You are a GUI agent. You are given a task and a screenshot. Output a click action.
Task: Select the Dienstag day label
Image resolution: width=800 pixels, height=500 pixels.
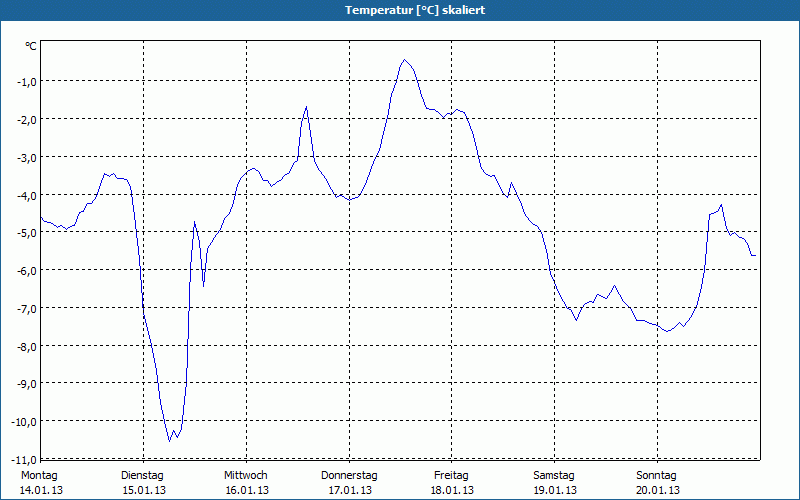tap(142, 476)
